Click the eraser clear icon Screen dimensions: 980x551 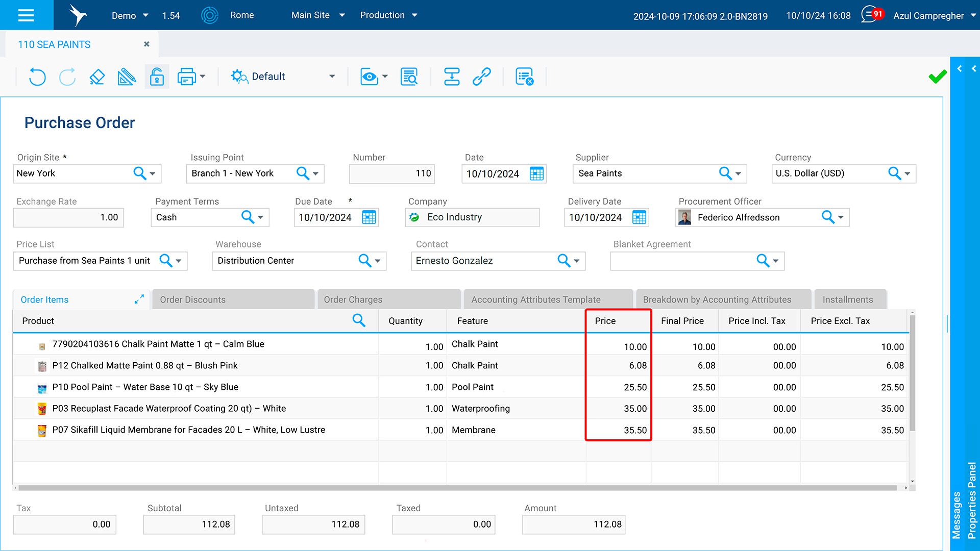point(97,77)
